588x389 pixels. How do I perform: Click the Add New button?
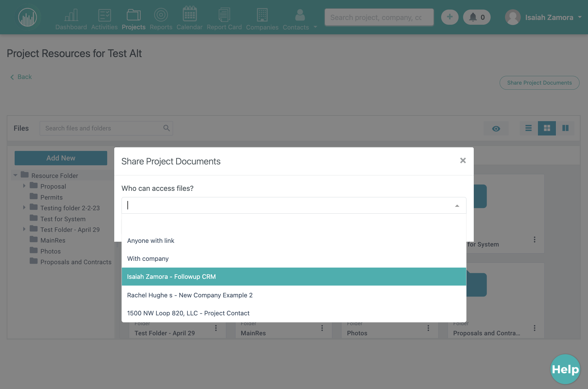click(x=61, y=158)
